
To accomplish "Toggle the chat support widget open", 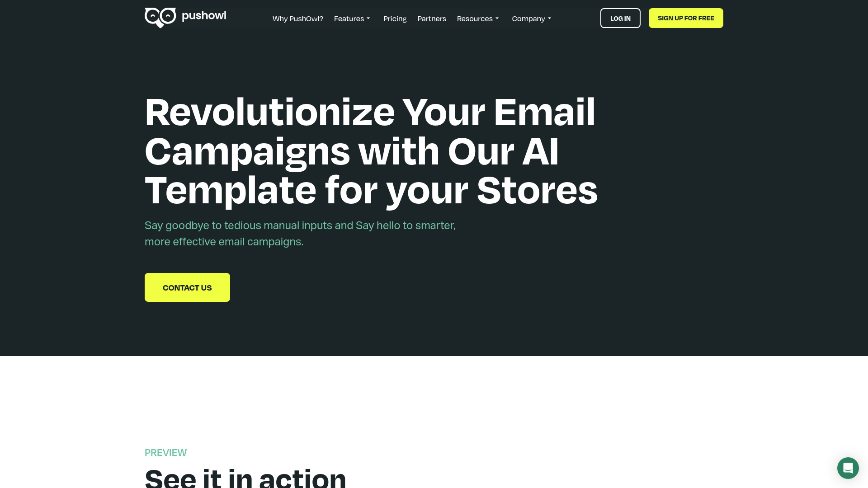I will tap(848, 468).
